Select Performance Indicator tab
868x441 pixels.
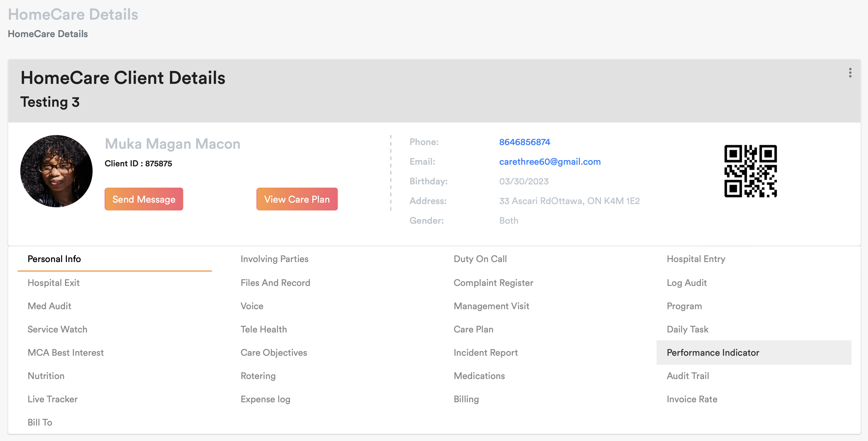click(x=713, y=353)
